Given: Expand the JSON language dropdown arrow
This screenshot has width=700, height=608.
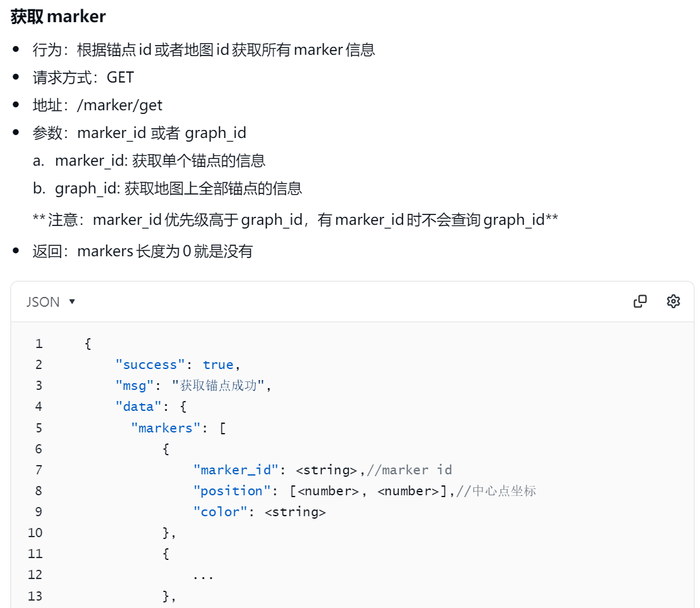Looking at the screenshot, I should (72, 301).
